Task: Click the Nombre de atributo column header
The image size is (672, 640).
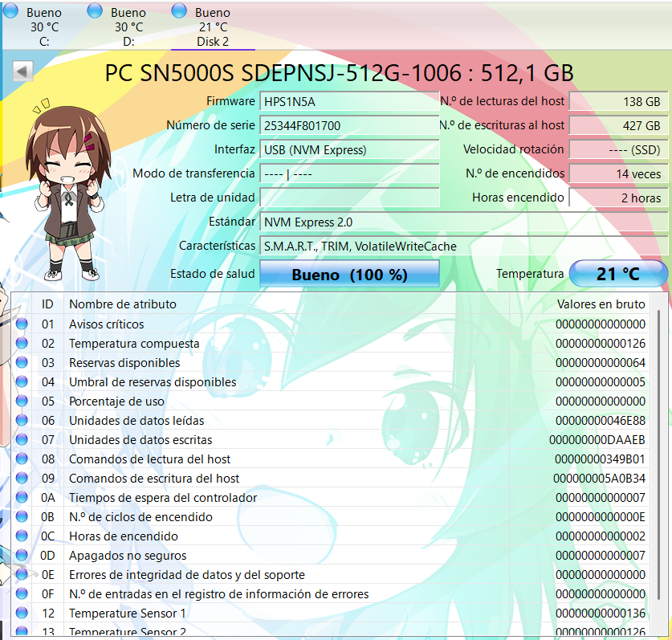Action: click(287, 304)
